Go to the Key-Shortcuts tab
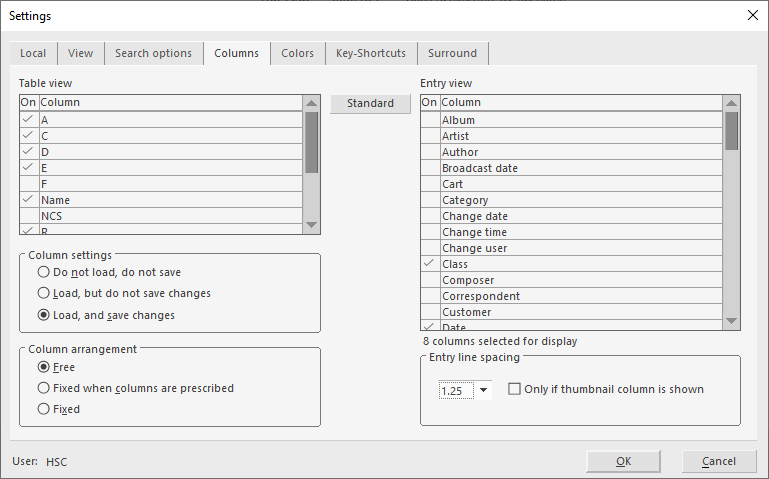Screen dimensions: 769x479 click(x=371, y=54)
